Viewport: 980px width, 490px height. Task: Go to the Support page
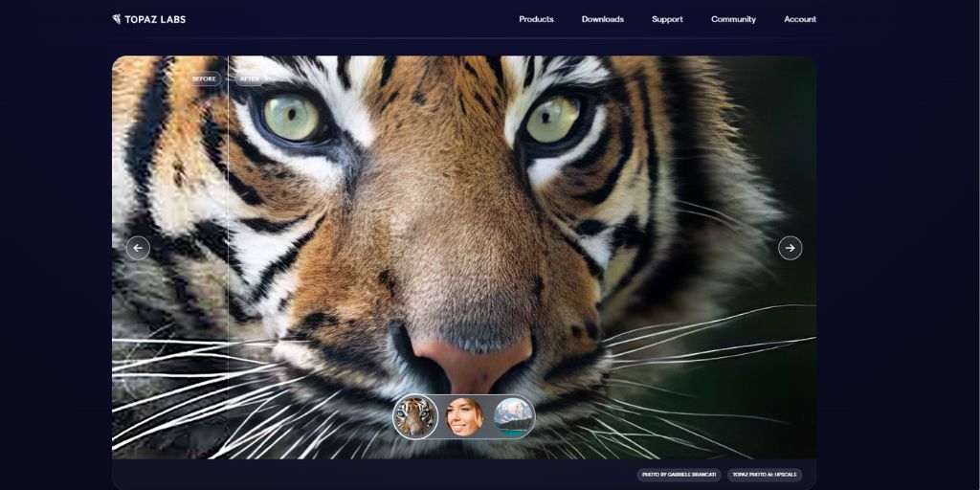[667, 19]
